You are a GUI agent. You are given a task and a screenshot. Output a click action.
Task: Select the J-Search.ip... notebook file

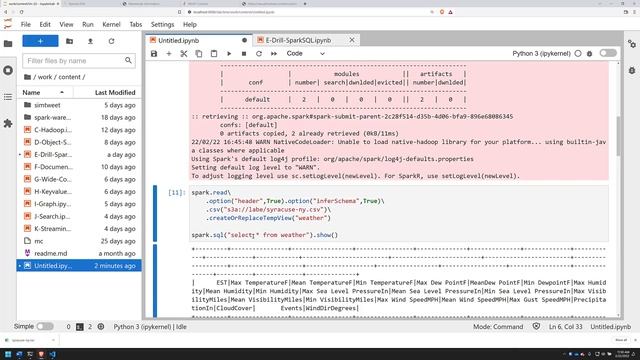79,216
